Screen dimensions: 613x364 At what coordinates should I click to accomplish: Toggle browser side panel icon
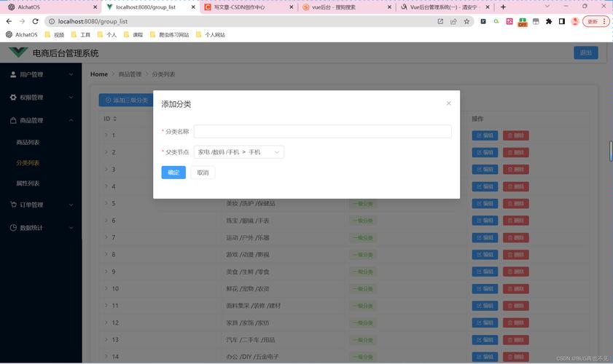click(x=562, y=22)
